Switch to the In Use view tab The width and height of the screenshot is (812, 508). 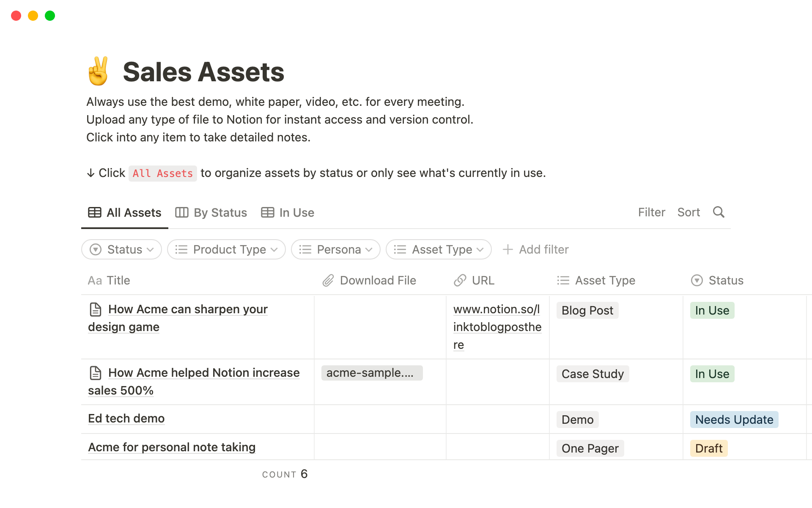click(288, 213)
